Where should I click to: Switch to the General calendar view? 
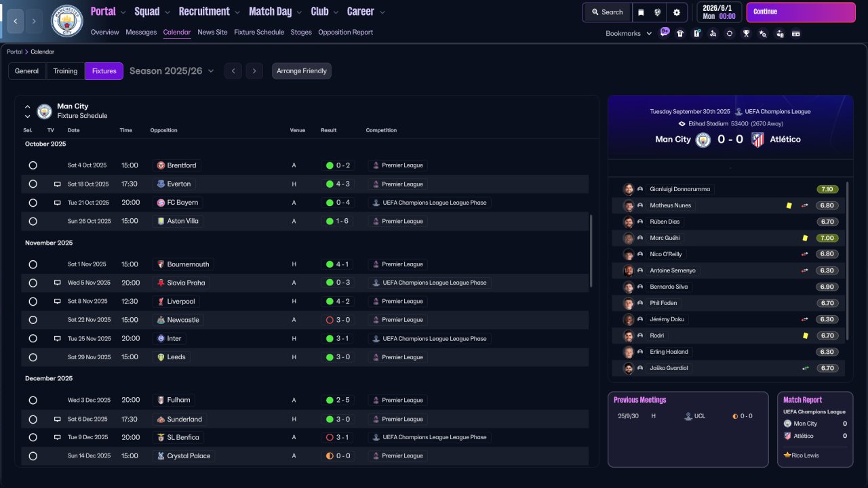tap(27, 71)
